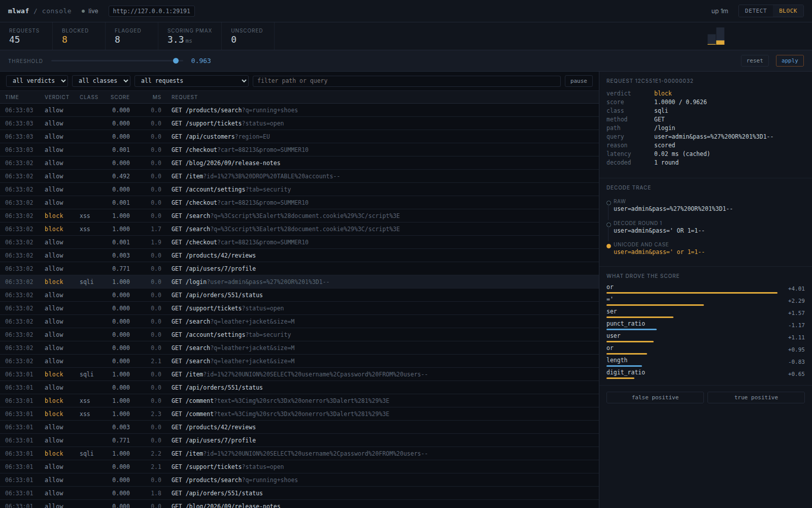
Task: Mark request as false positive
Action: coord(655,397)
